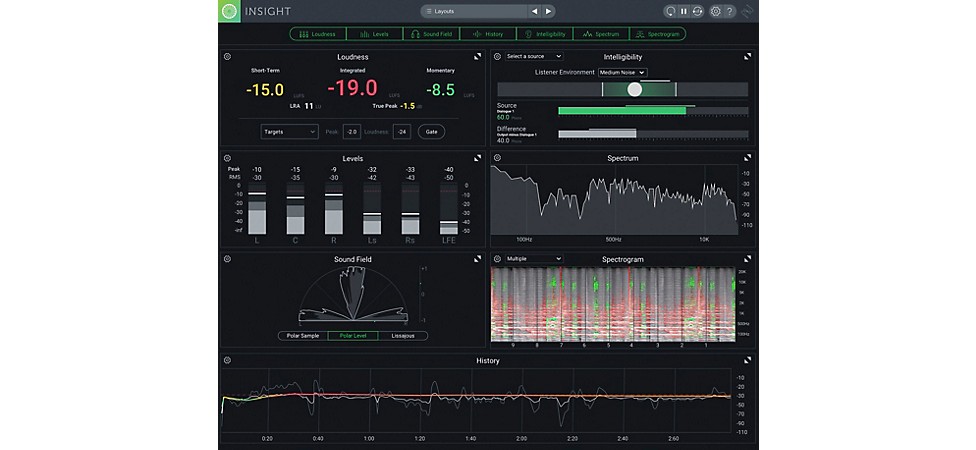The width and height of the screenshot is (976, 450).
Task: Click the 500Hz label on Spectrum axis
Action: tap(613, 239)
